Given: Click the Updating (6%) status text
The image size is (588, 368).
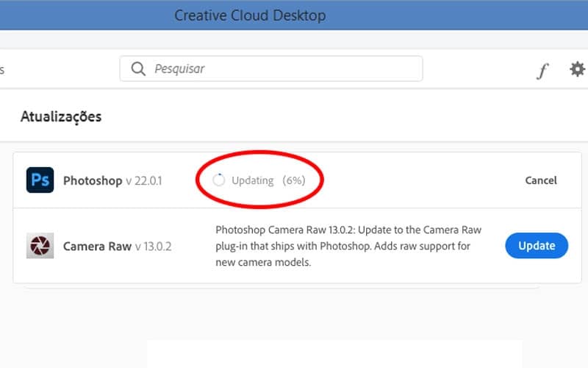Looking at the screenshot, I should [x=268, y=180].
